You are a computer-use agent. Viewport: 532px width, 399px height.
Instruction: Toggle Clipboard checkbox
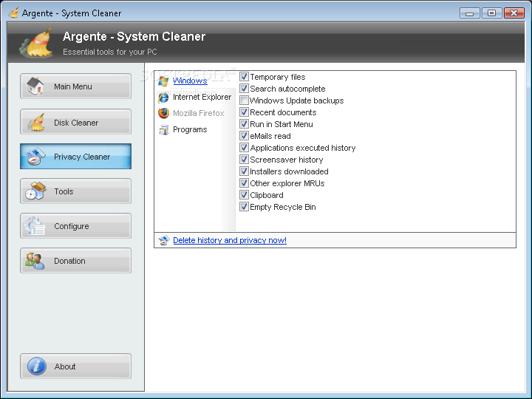pyautogui.click(x=244, y=195)
